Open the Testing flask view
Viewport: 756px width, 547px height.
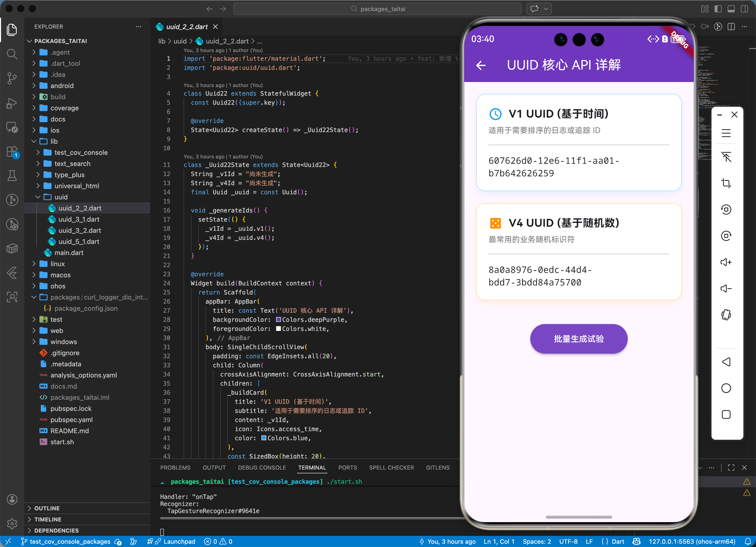[12, 175]
